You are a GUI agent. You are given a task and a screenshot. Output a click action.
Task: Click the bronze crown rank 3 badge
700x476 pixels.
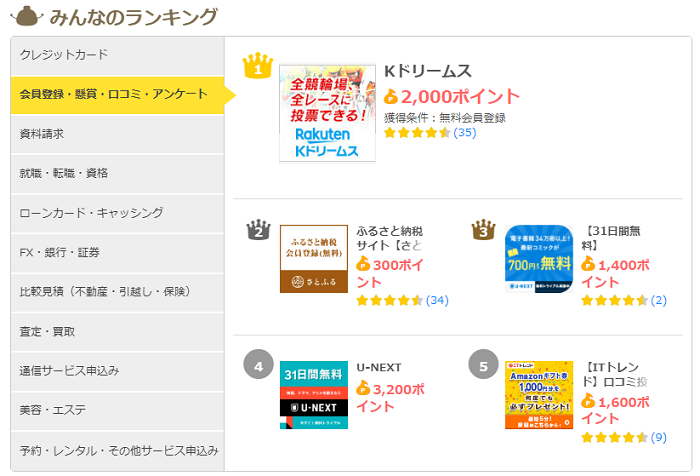(x=483, y=231)
